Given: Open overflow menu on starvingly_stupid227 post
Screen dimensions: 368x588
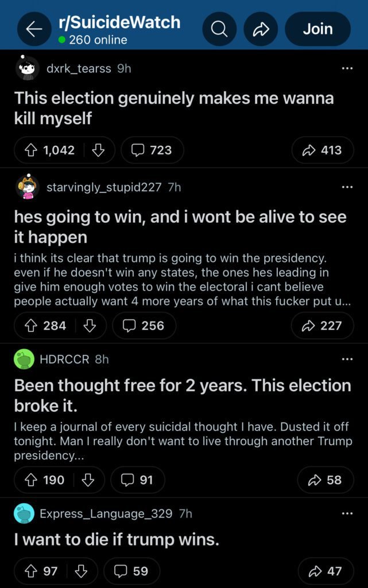Looking at the screenshot, I should [x=347, y=187].
